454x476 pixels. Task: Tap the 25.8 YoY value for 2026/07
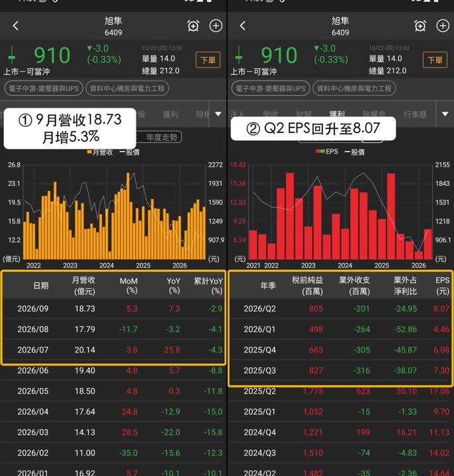[172, 350]
